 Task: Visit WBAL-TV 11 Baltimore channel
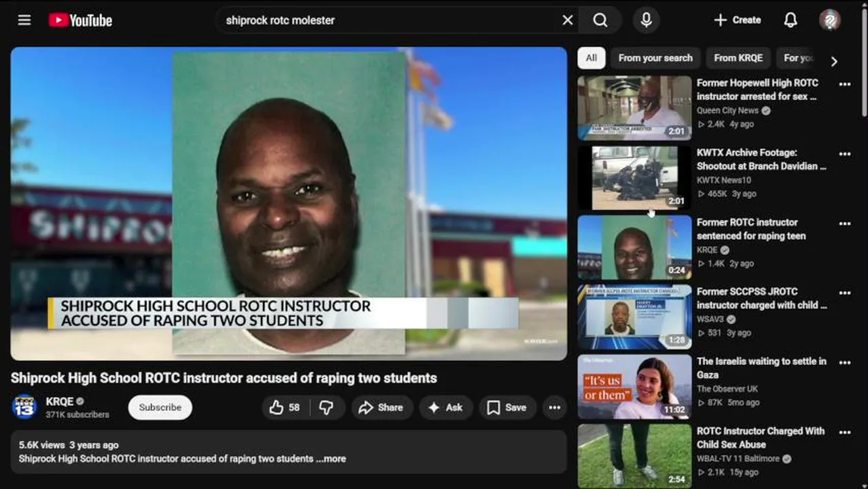click(738, 458)
